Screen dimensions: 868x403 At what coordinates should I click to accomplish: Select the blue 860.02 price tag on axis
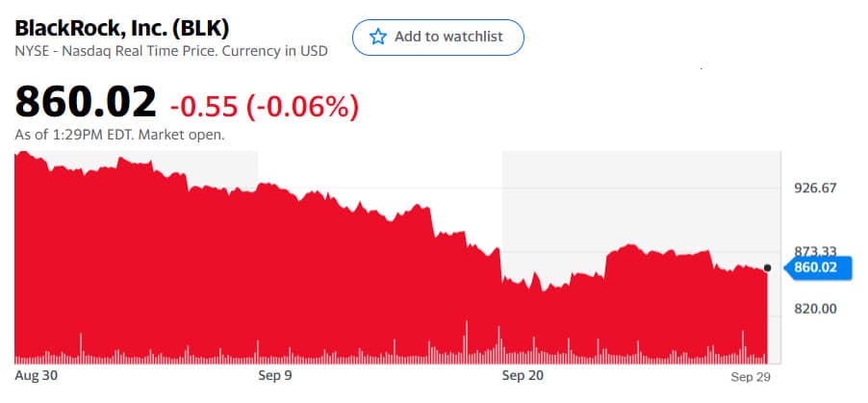point(819,268)
